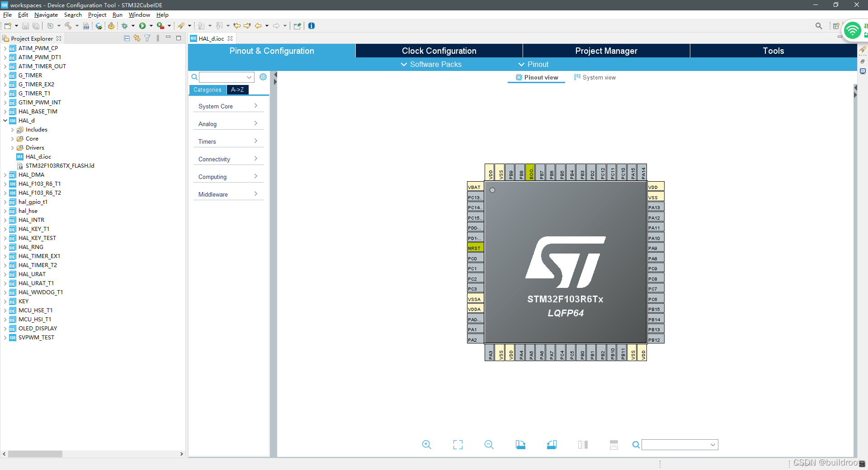The width and height of the screenshot is (868, 470).
Task: Open the Project menu
Action: pos(97,15)
